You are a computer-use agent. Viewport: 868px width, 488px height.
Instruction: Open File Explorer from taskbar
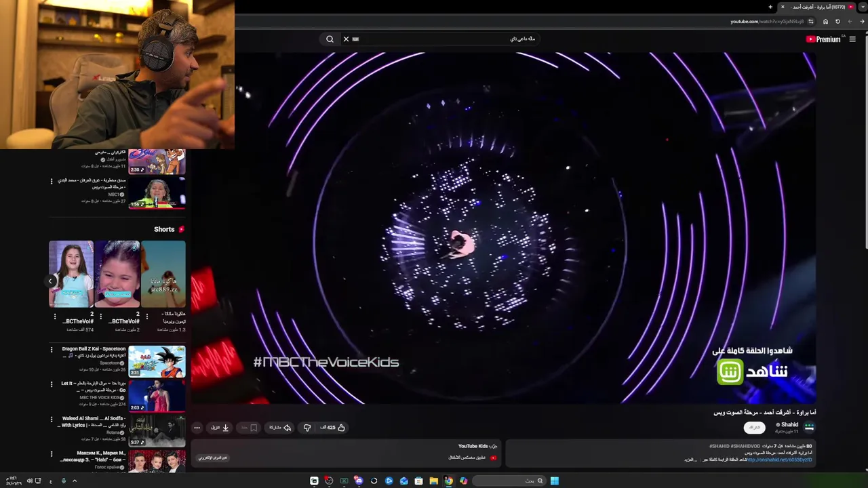pyautogui.click(x=433, y=481)
